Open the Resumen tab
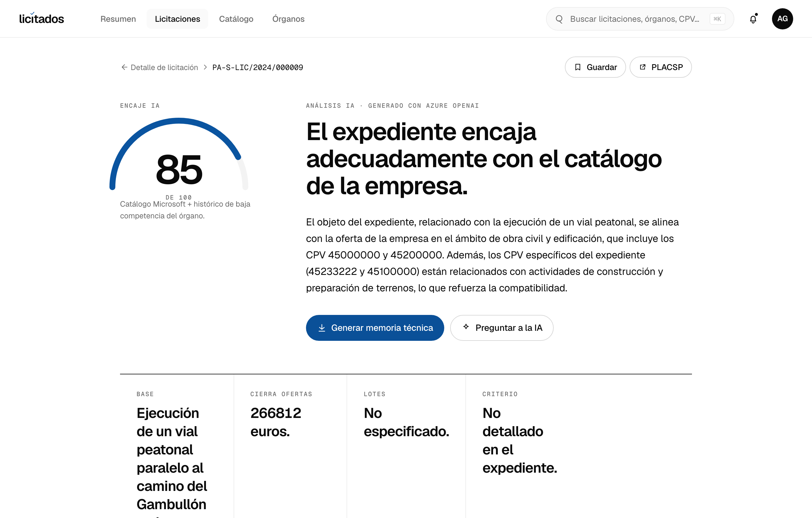812x518 pixels. tap(118, 19)
